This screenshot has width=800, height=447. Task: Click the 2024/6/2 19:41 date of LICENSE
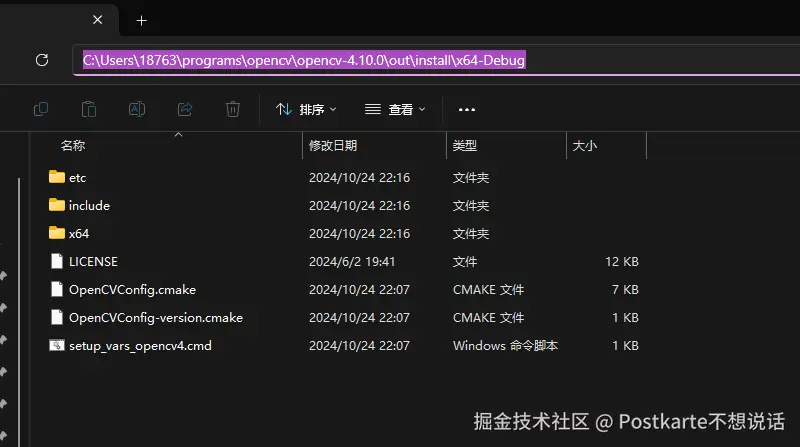pos(352,262)
